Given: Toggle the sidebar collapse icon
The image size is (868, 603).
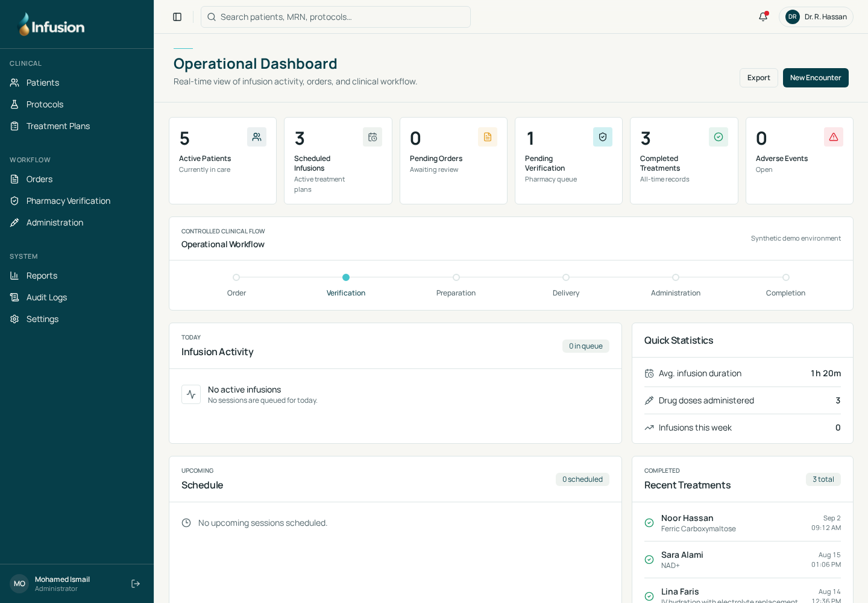Looking at the screenshot, I should pyautogui.click(x=177, y=17).
